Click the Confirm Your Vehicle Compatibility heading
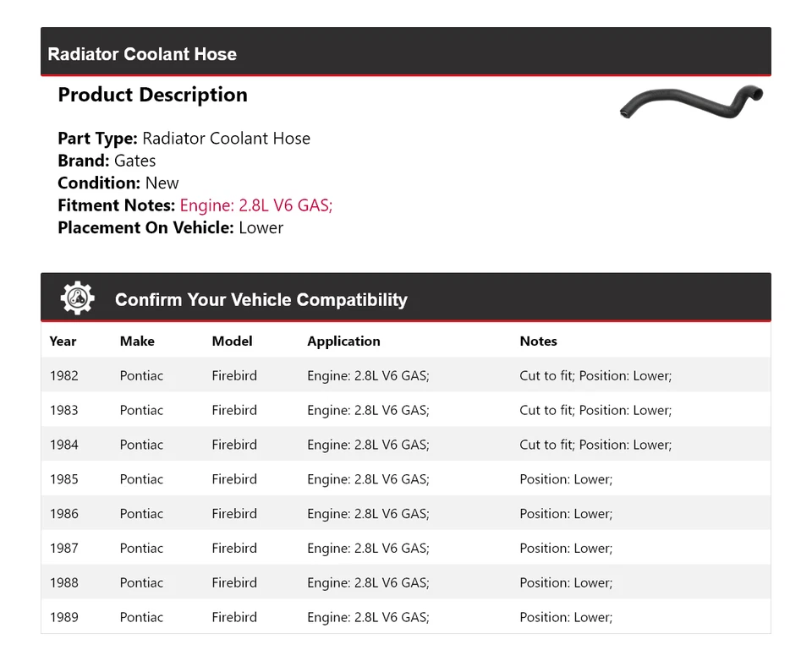Viewport: 812px width, 661px height. tap(261, 300)
